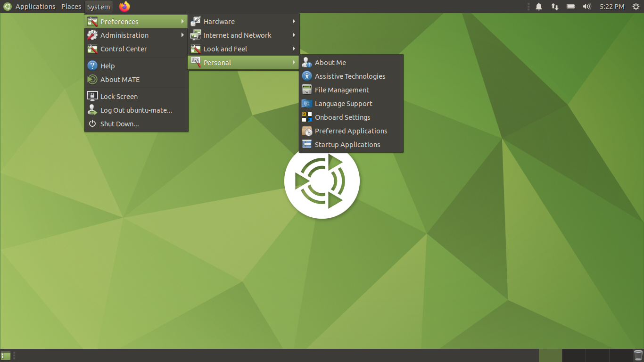Close the System menu in the panel
This screenshot has height=362, width=644.
(x=99, y=7)
